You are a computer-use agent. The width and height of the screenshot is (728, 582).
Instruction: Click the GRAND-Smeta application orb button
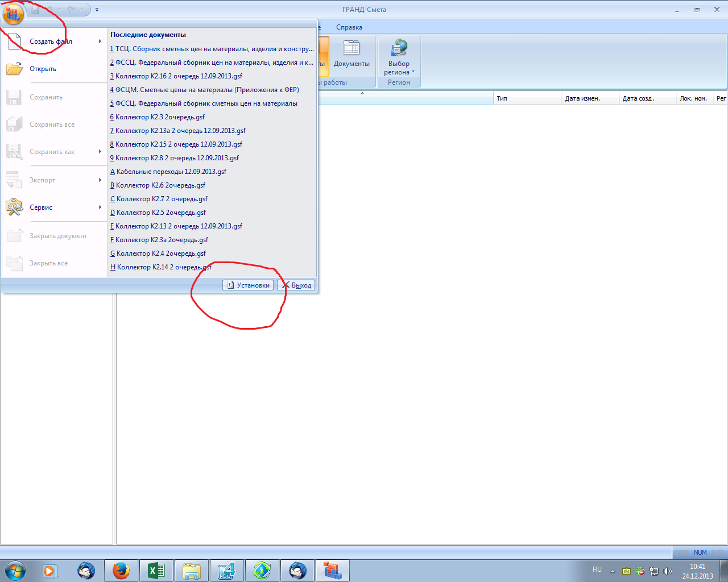point(13,13)
